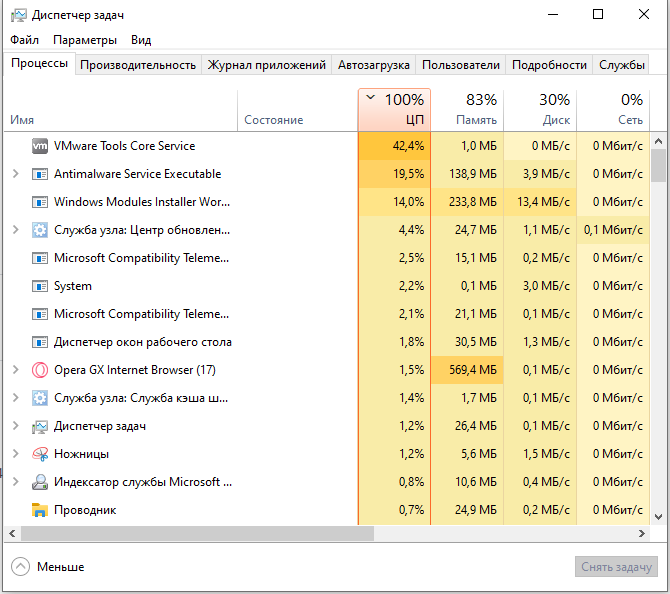Sort by the Сеть column header
This screenshot has height=594, width=670.
[613, 110]
